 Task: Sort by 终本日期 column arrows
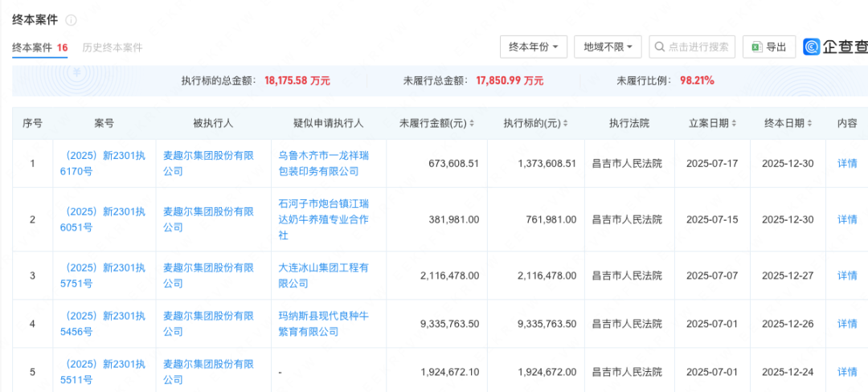coord(810,124)
